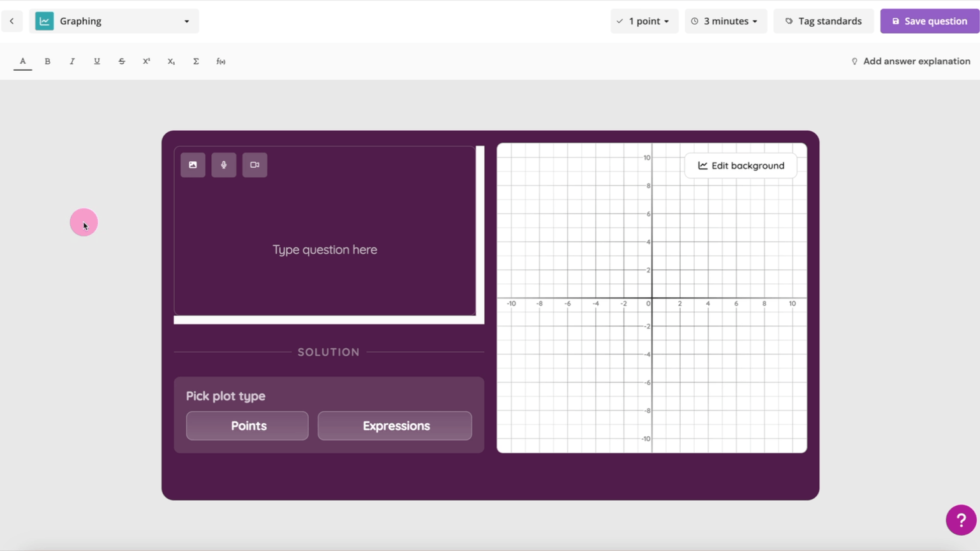Go back using the left chevron
This screenshot has width=980, height=551.
click(x=11, y=21)
